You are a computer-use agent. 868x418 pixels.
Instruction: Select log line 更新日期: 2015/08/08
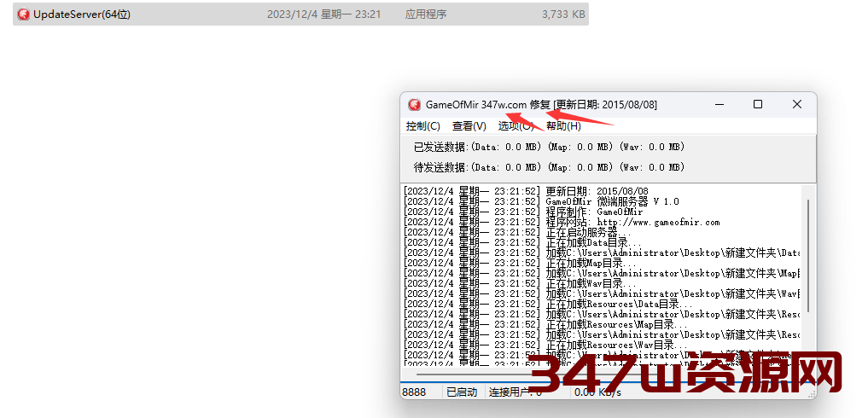(x=526, y=191)
